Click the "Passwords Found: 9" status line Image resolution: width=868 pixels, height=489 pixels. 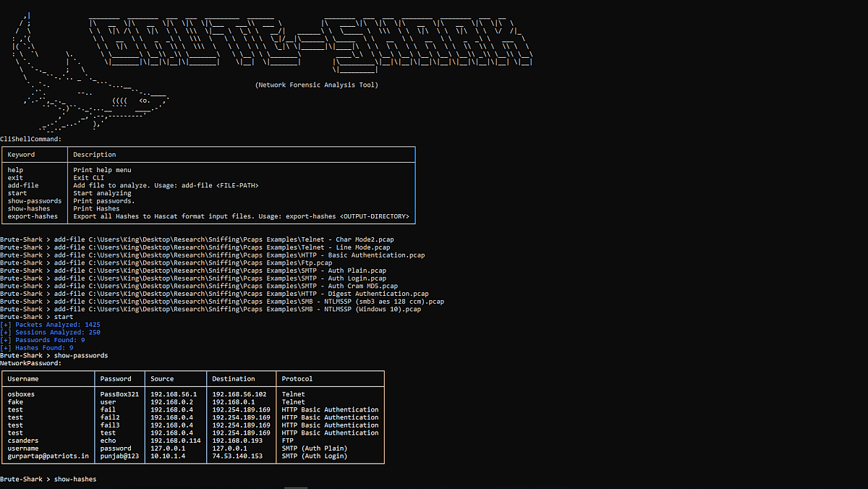pos(43,340)
